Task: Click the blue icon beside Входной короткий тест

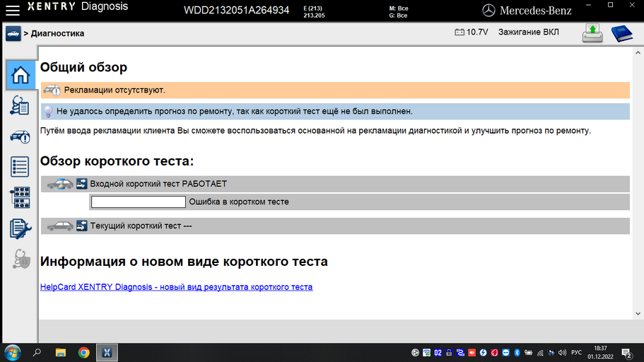Action: [82, 184]
